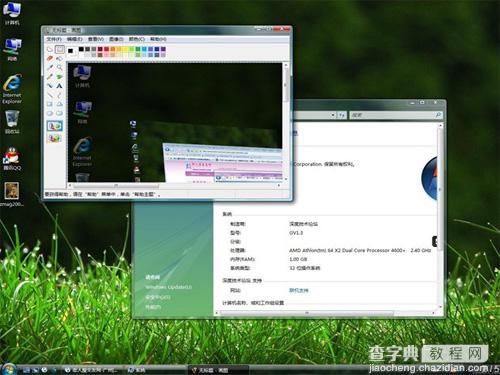This screenshot has width=500, height=375.
Task: Select the 回收站 recycle bin icon
Action: [12, 122]
